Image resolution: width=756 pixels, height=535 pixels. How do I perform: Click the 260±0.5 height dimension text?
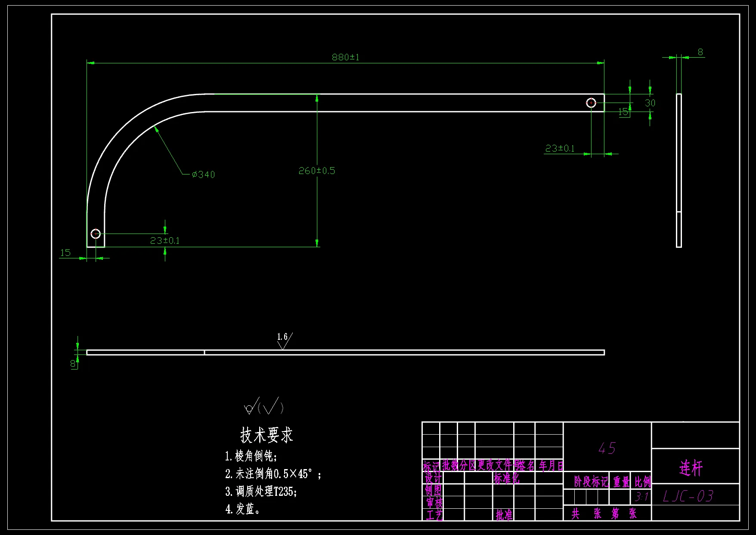tap(317, 171)
